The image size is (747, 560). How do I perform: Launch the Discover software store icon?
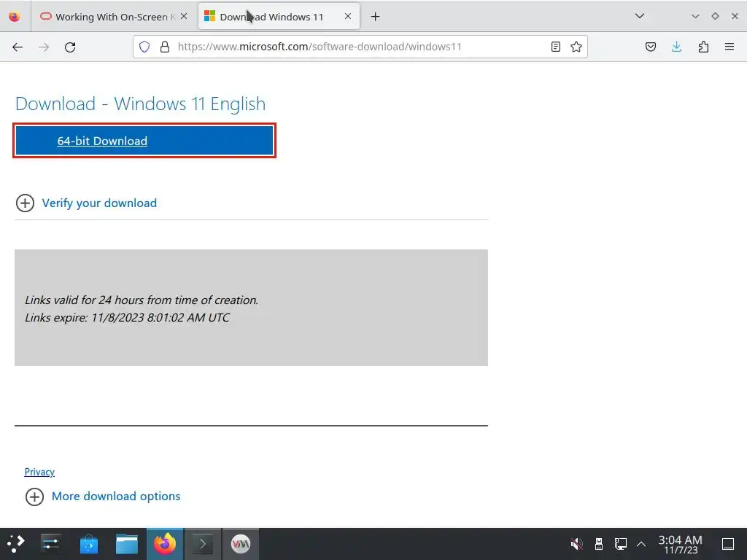pos(88,544)
